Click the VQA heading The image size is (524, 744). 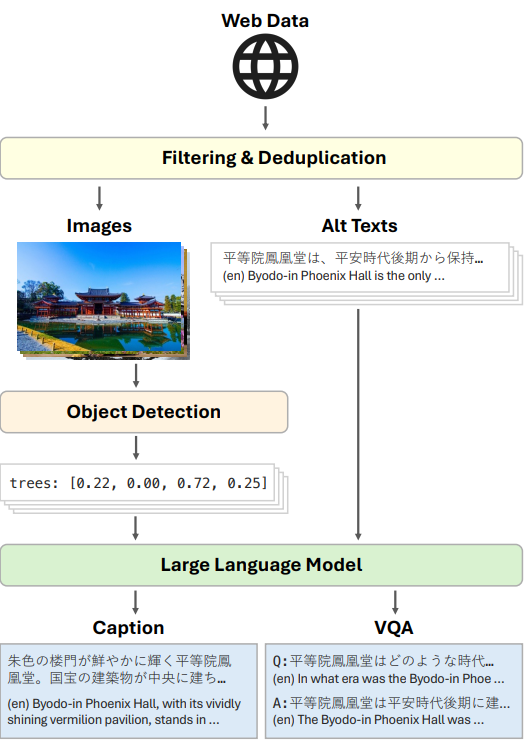(394, 628)
